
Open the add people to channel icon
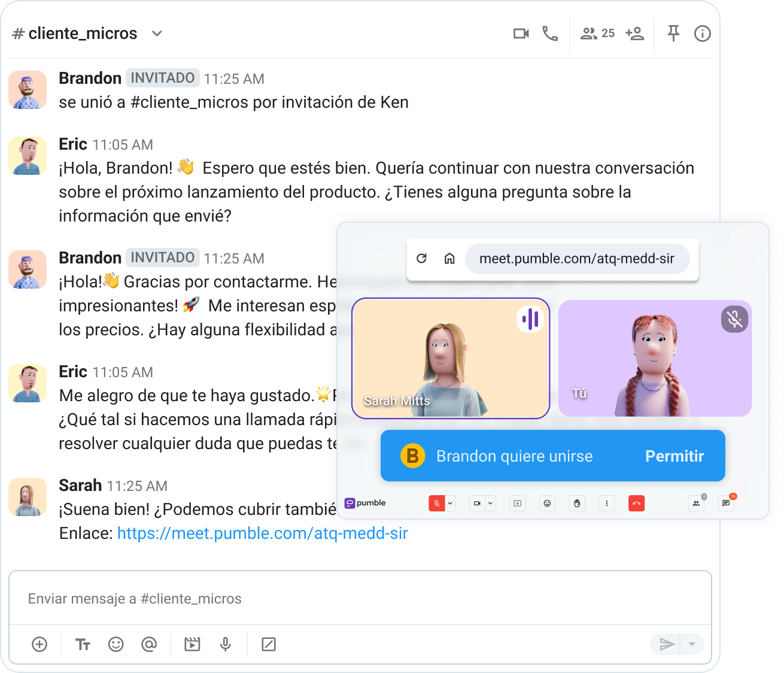pyautogui.click(x=634, y=34)
